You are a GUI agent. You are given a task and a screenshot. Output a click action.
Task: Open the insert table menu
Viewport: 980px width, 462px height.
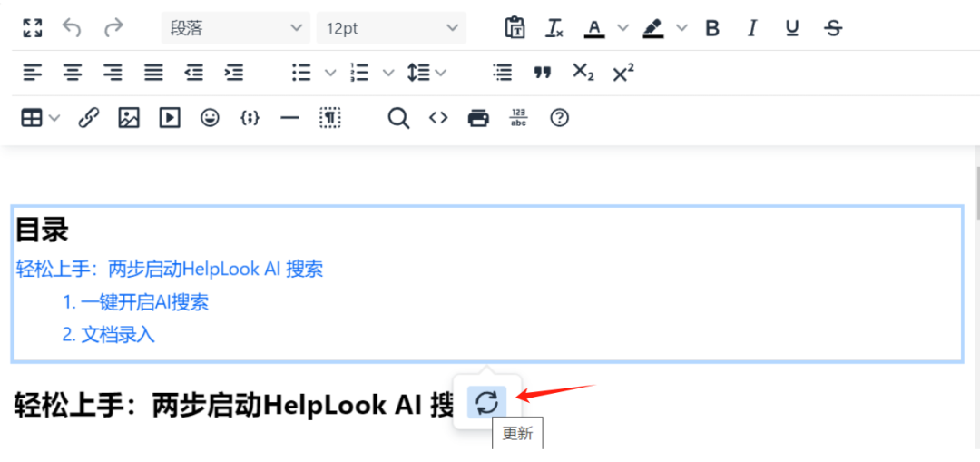point(40,117)
